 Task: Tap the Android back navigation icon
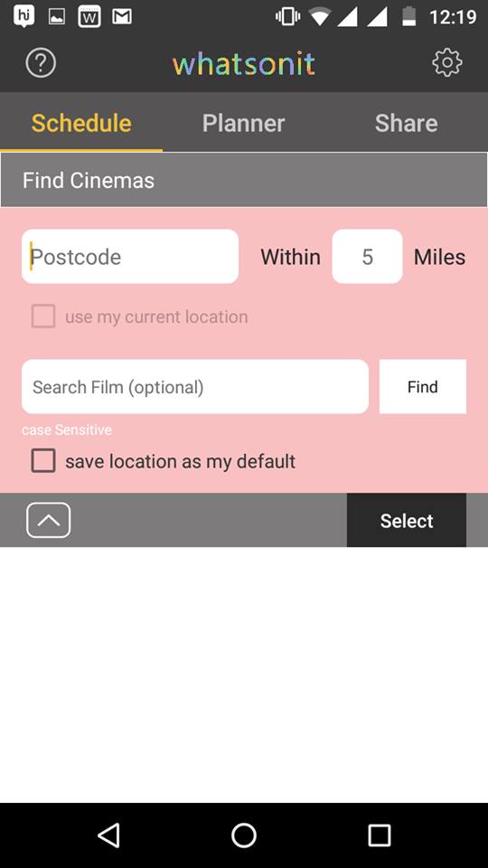[108, 835]
